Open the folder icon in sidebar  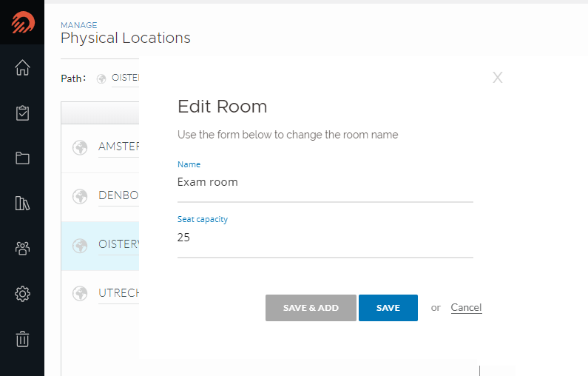point(22,158)
